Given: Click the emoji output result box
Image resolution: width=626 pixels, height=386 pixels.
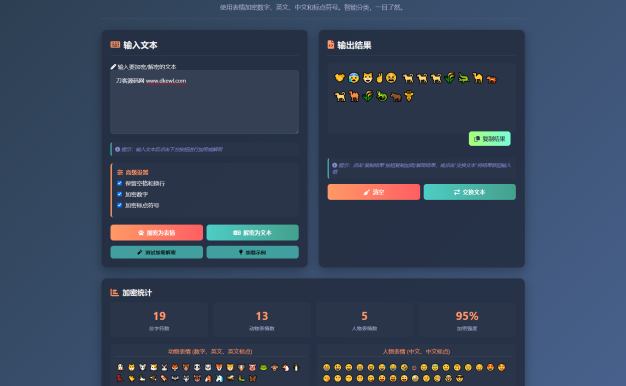Looking at the screenshot, I should [422, 98].
